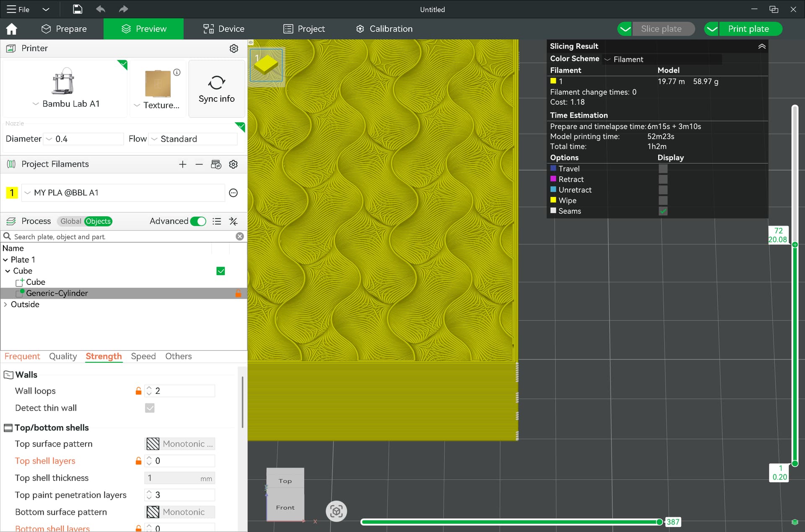This screenshot has width=805, height=532.
Task: Remove a project filament
Action: point(199,165)
